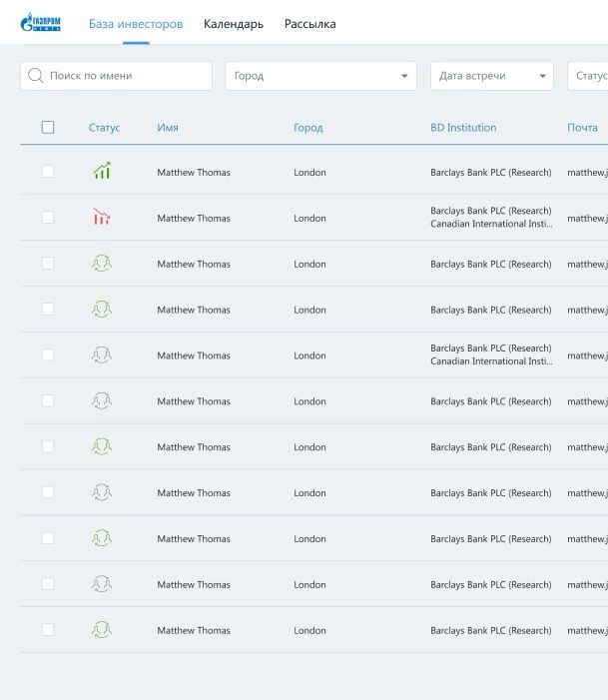Switch to the Календарь tab

tap(234, 24)
